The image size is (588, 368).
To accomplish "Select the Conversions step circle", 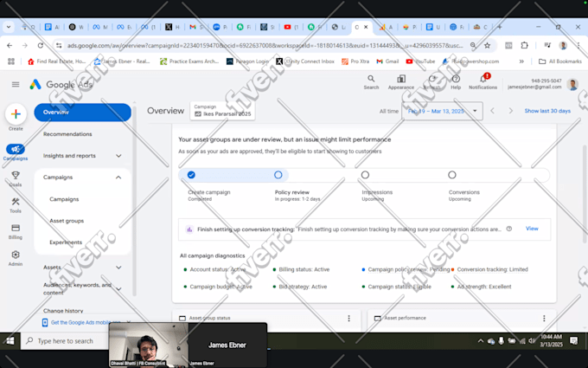I will point(452,175).
